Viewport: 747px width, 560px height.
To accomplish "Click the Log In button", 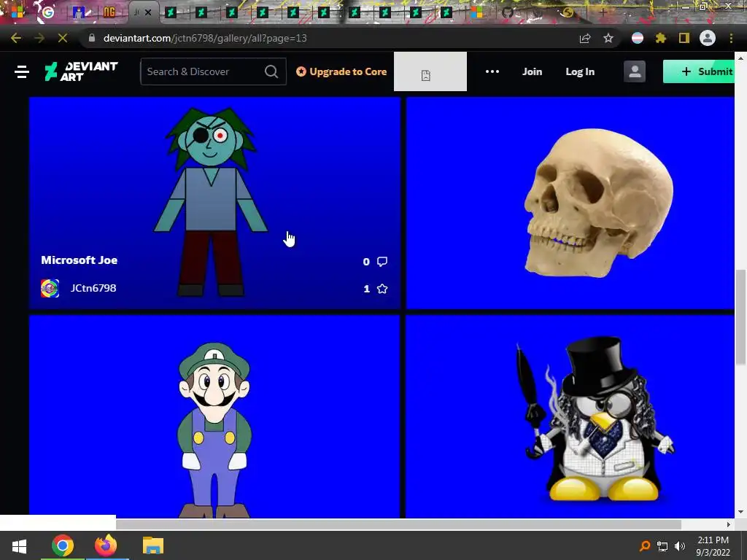I will tap(580, 71).
